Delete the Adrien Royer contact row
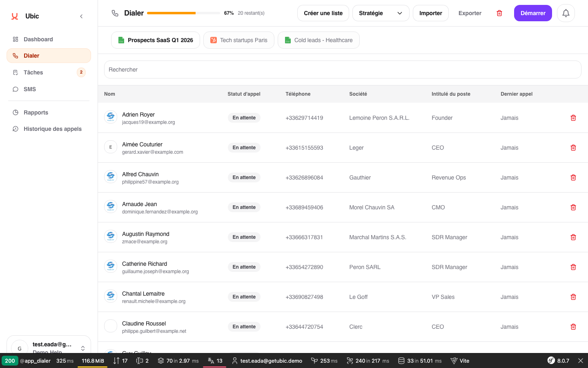588x368 pixels. tap(573, 118)
